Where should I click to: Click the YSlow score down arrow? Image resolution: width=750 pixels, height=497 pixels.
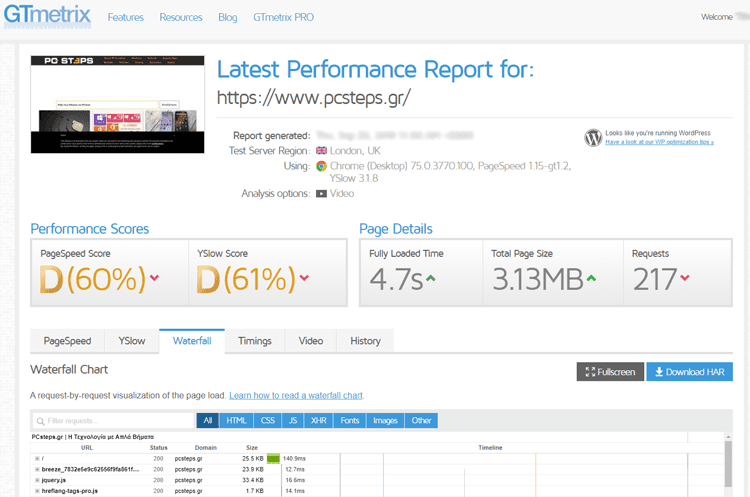coord(304,277)
